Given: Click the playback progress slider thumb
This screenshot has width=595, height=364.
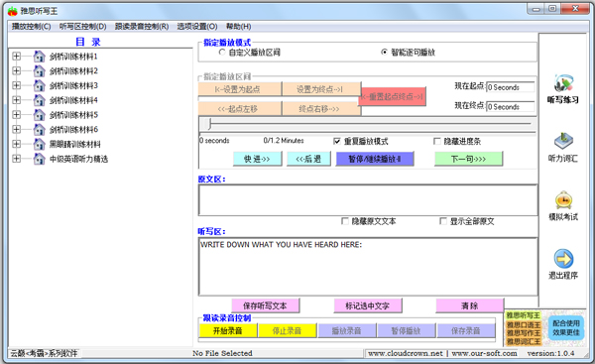Looking at the screenshot, I should (208, 124).
